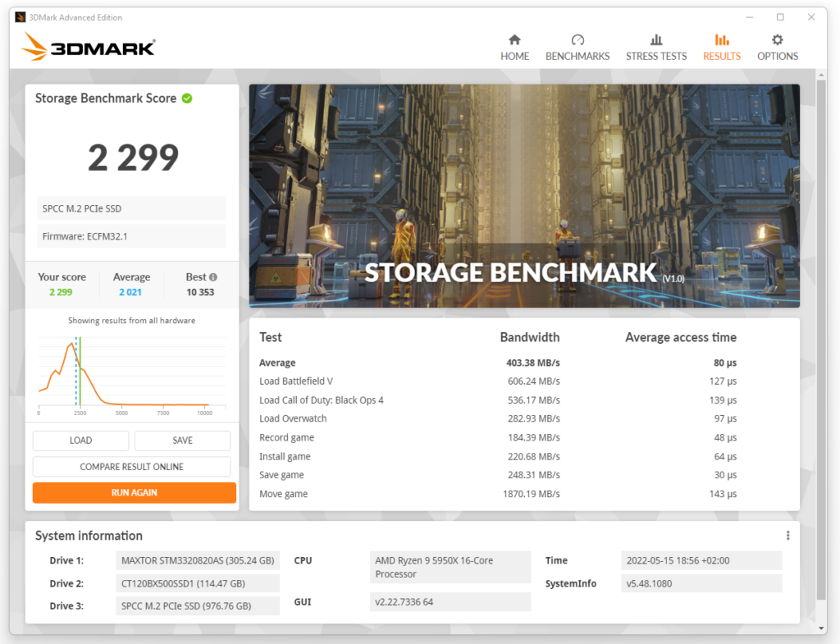Click the Record game row label

point(286,438)
